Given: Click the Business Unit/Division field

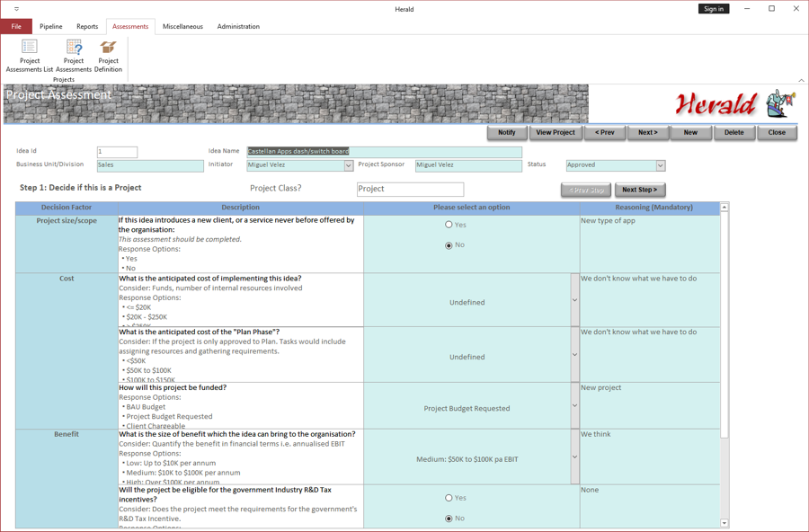Looking at the screenshot, I should (150, 165).
